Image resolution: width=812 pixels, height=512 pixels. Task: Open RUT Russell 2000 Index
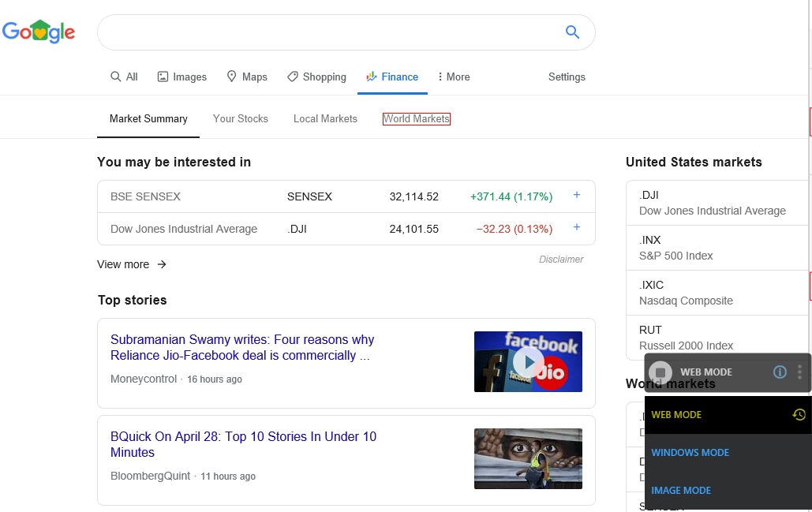click(717, 338)
